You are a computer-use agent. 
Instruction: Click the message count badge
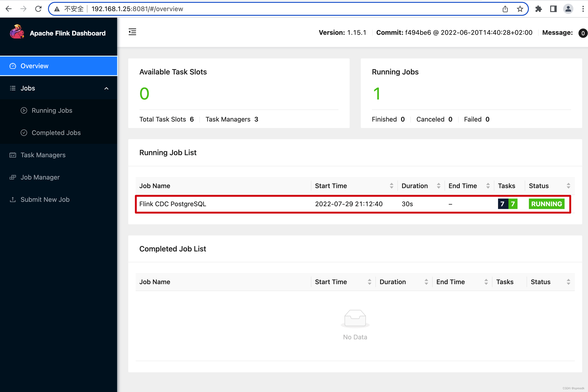click(x=583, y=33)
